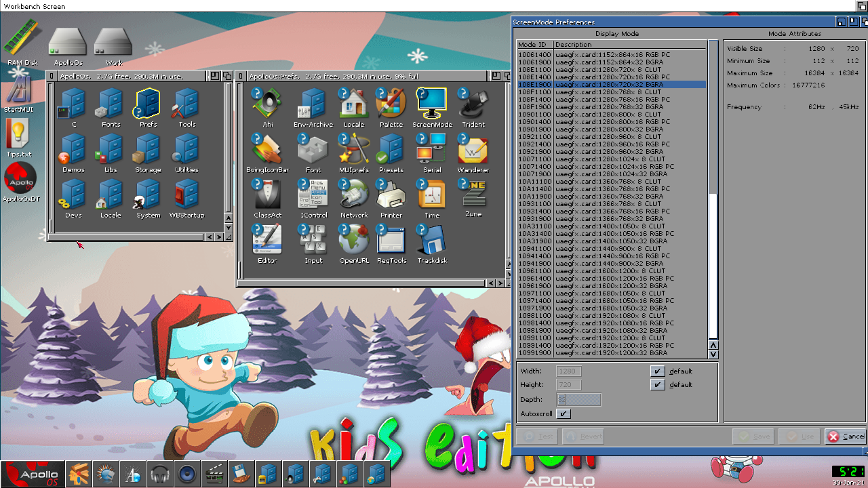The width and height of the screenshot is (868, 488).
Task: Open the ScreenMode preferences icon
Action: coord(432,104)
